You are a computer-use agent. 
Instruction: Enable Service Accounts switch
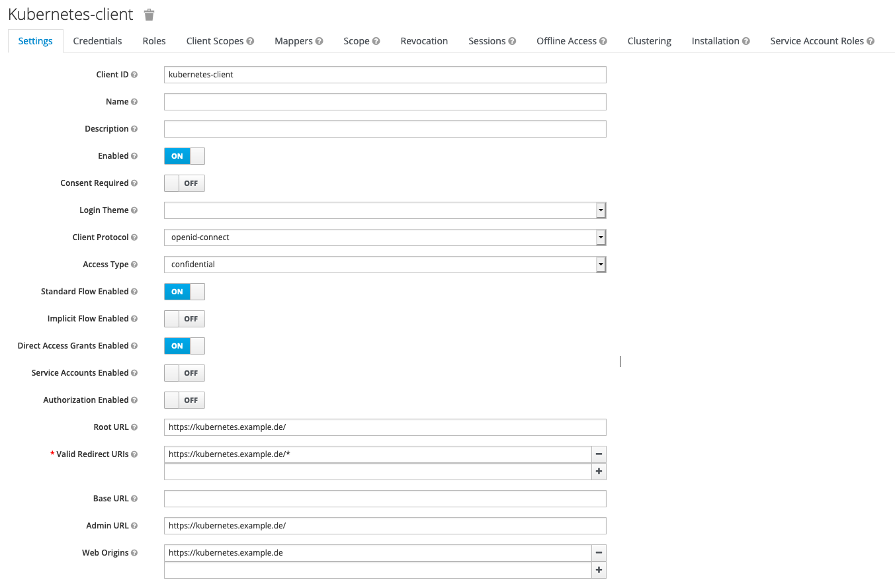click(185, 373)
